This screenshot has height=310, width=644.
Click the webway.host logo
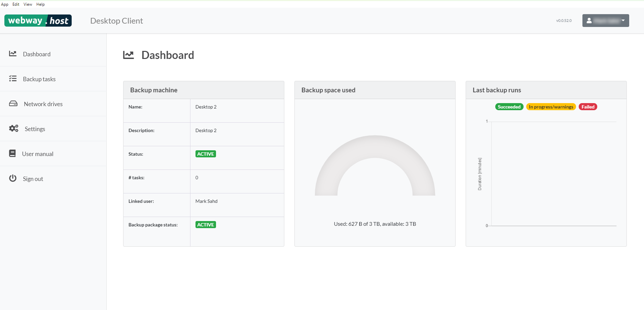(x=38, y=21)
